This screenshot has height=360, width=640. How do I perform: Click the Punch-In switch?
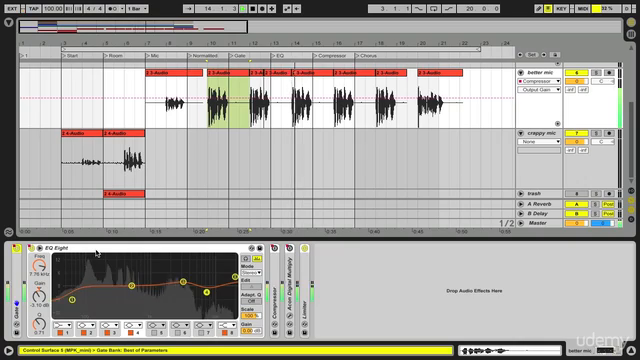pyautogui.click(x=418, y=9)
